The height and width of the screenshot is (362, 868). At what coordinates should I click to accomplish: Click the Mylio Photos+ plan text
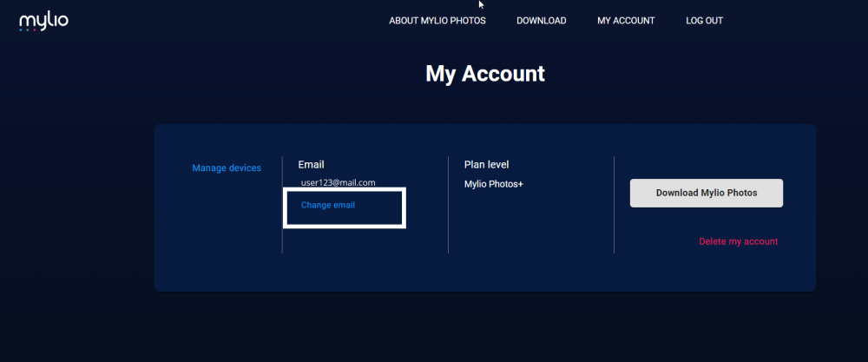[494, 184]
